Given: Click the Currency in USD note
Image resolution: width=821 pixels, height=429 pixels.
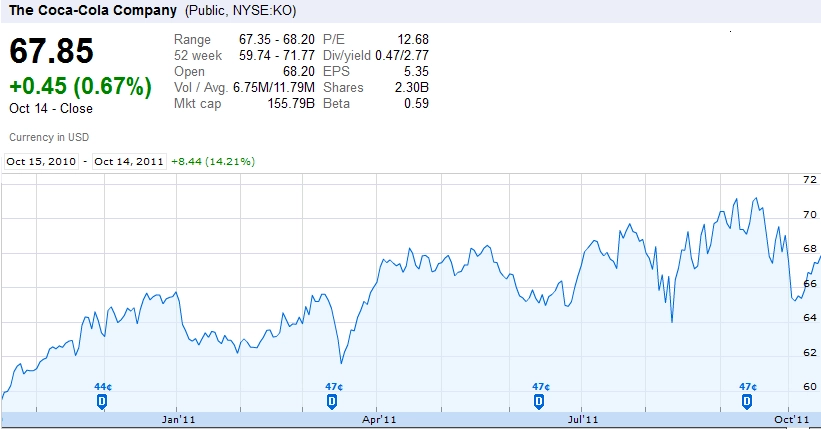Looking at the screenshot, I should pos(49,137).
